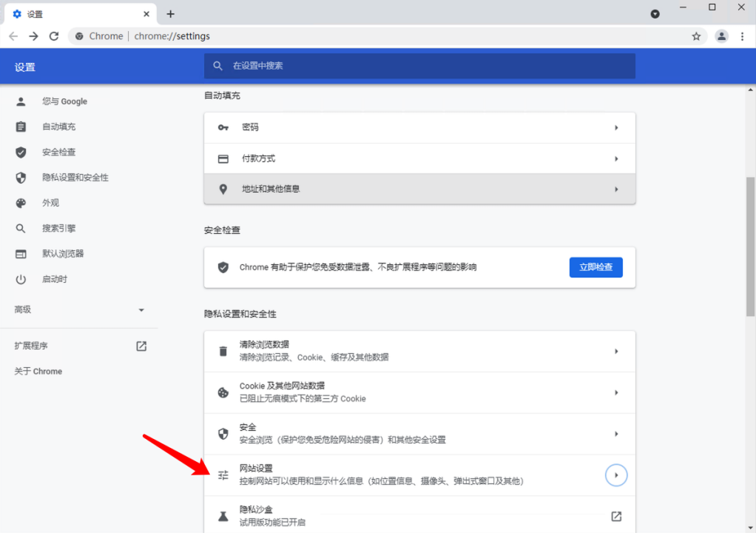This screenshot has width=756, height=533.
Task: Click the cookie icon in Cookie 及其他网站数据 row
Action: pos(223,392)
